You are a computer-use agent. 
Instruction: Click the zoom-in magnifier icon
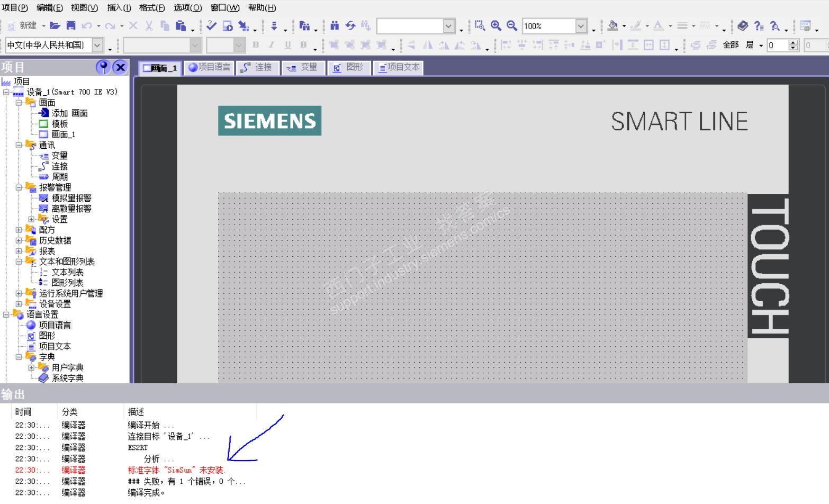pyautogui.click(x=496, y=25)
